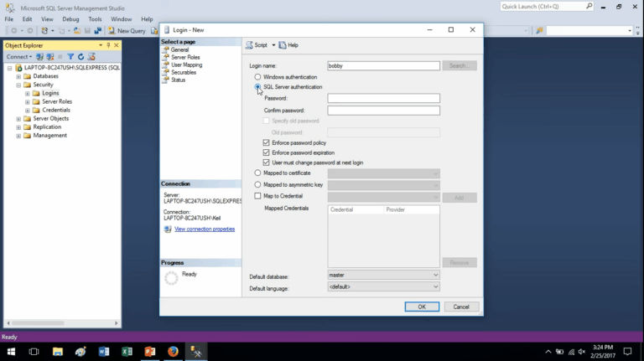
Task: Click the Save All icon in main toolbar
Action: click(98, 31)
